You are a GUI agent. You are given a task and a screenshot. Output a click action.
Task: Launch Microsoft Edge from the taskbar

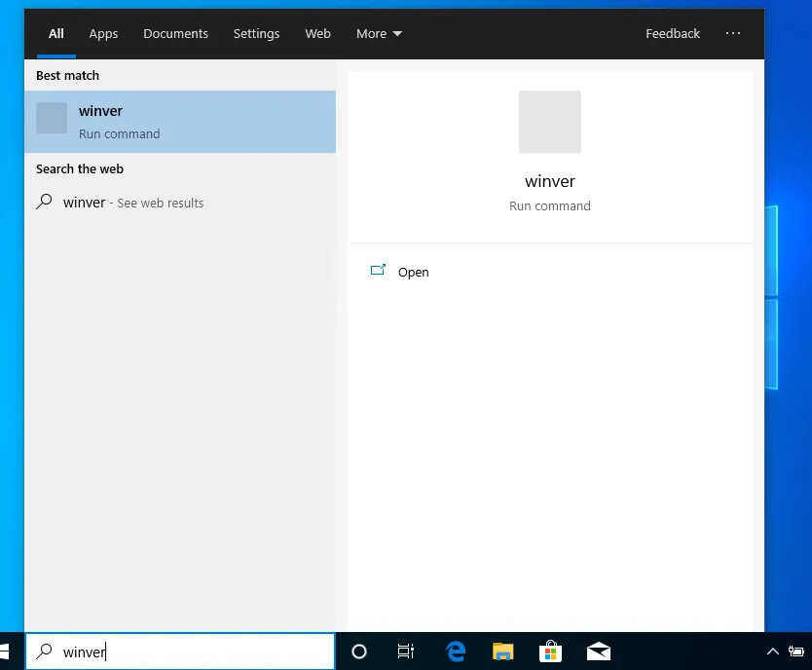[x=456, y=651]
